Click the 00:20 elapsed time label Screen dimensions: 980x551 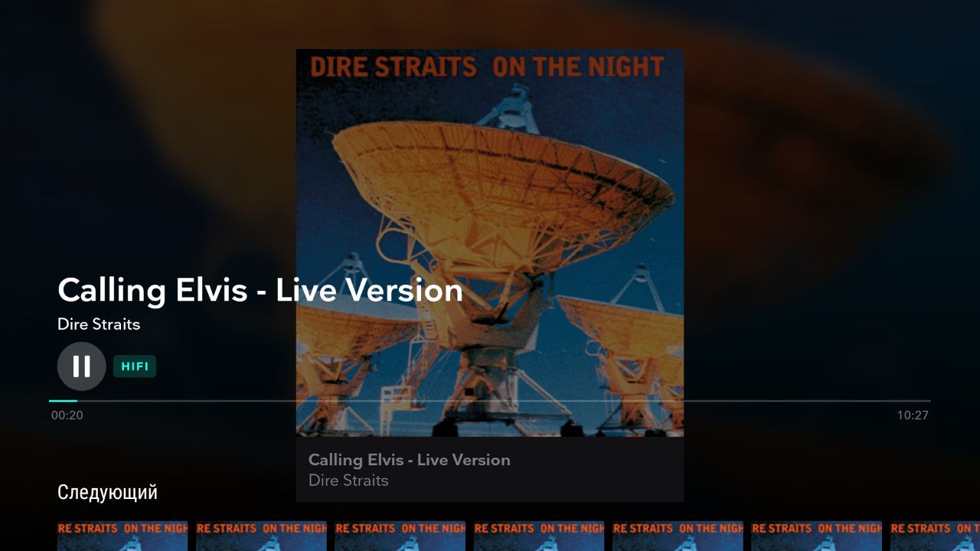point(67,416)
